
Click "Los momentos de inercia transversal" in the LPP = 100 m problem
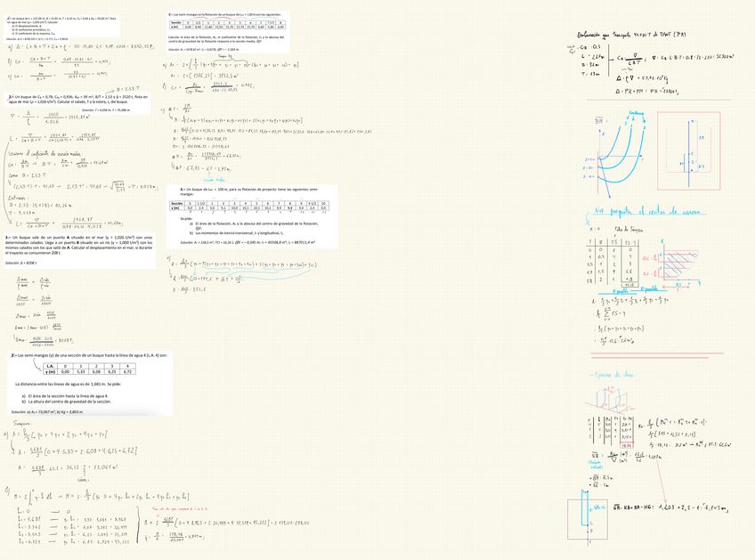coord(239,232)
